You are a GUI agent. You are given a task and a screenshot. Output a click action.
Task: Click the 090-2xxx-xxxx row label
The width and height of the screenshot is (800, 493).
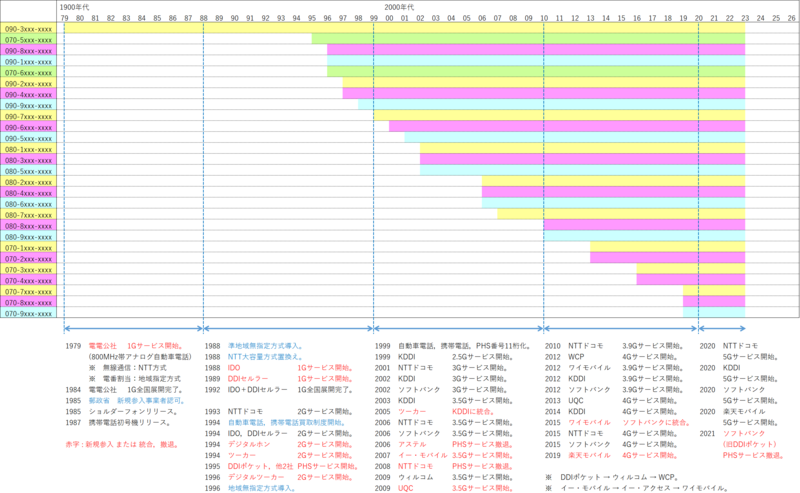click(x=29, y=83)
